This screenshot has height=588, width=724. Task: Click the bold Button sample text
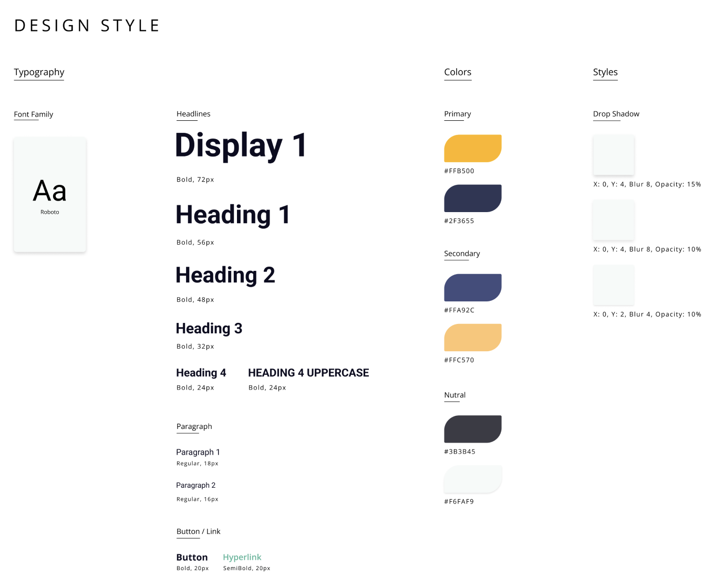[x=192, y=557]
